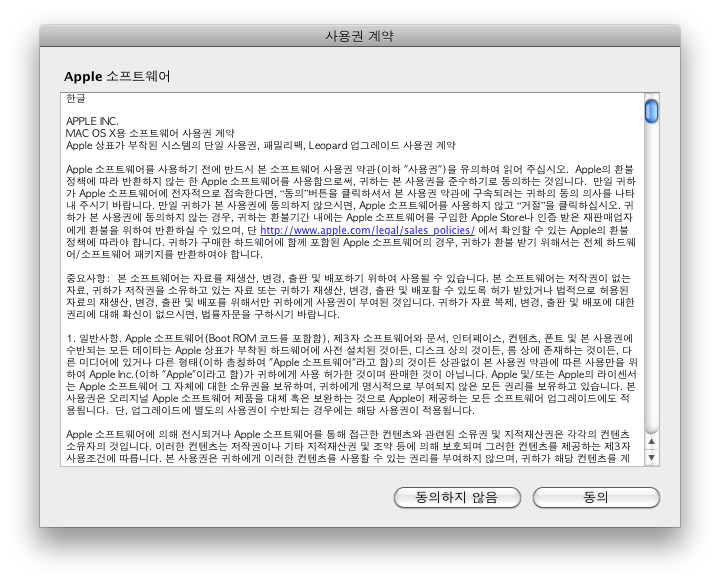Image resolution: width=720 pixels, height=582 pixels.
Task: Click the paragraph starting with '중요사항:'
Action: click(x=351, y=296)
